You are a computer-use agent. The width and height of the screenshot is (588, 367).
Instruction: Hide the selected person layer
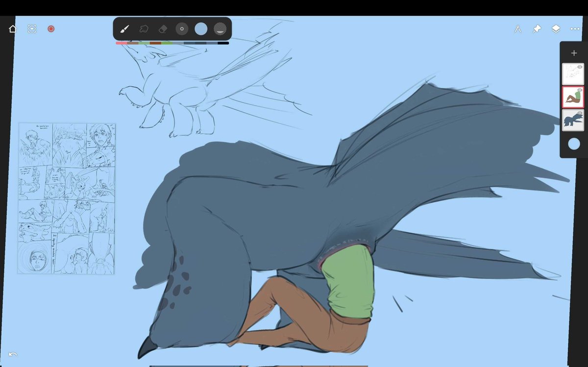pos(580,90)
